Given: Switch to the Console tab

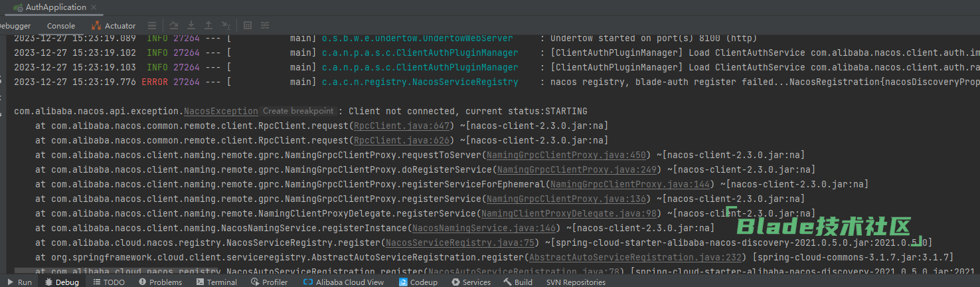Looking at the screenshot, I should click(x=60, y=26).
